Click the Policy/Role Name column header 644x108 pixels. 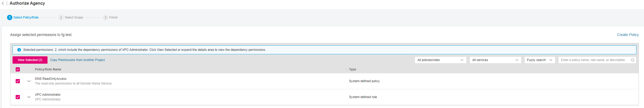click(x=48, y=69)
